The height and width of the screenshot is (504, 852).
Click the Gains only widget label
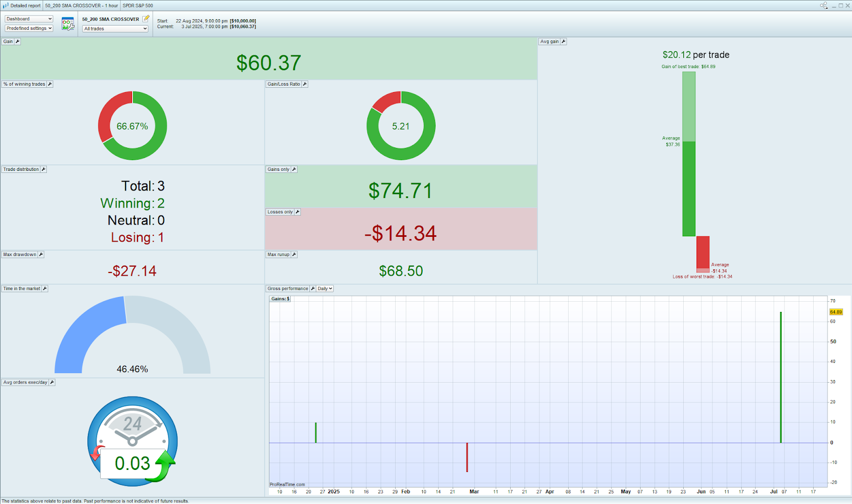[x=278, y=169]
